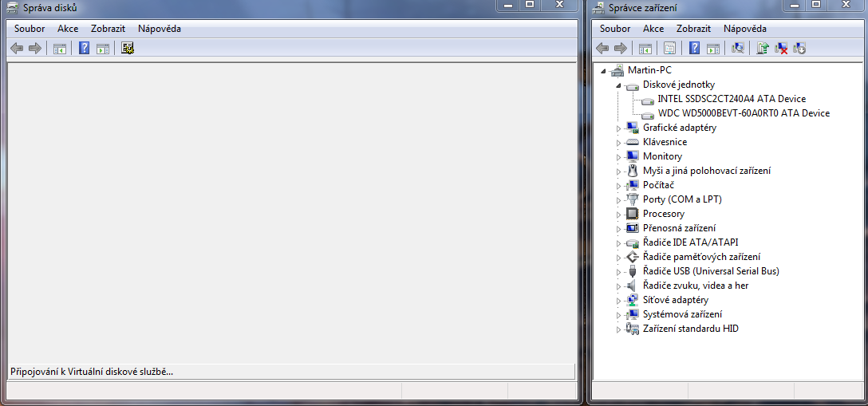Select the monitor icon beside Monitory
Image resolution: width=868 pixels, height=406 pixels.
(632, 156)
